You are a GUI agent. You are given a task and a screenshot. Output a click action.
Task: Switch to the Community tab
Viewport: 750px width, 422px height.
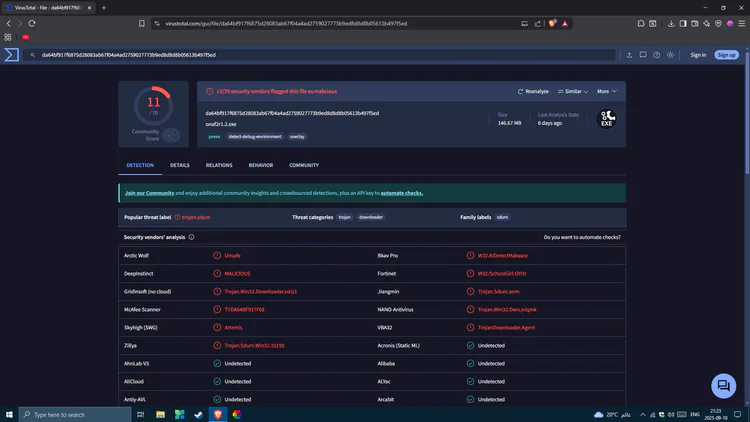(x=304, y=165)
